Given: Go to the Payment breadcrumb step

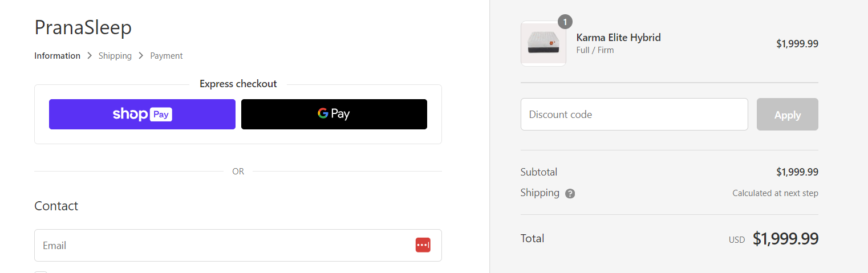Looking at the screenshot, I should click(x=167, y=56).
